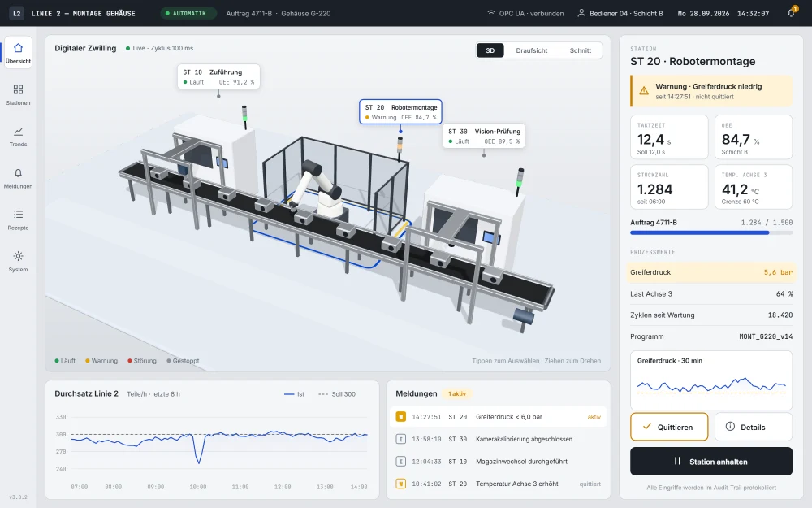Click the v3.8.2 version label
This screenshot has width=812, height=508.
point(18,497)
